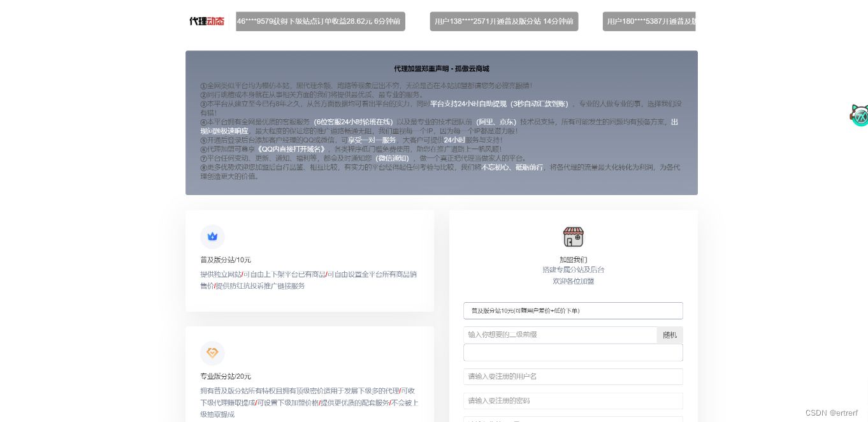Click the 随机 random prefix button

tap(670, 335)
